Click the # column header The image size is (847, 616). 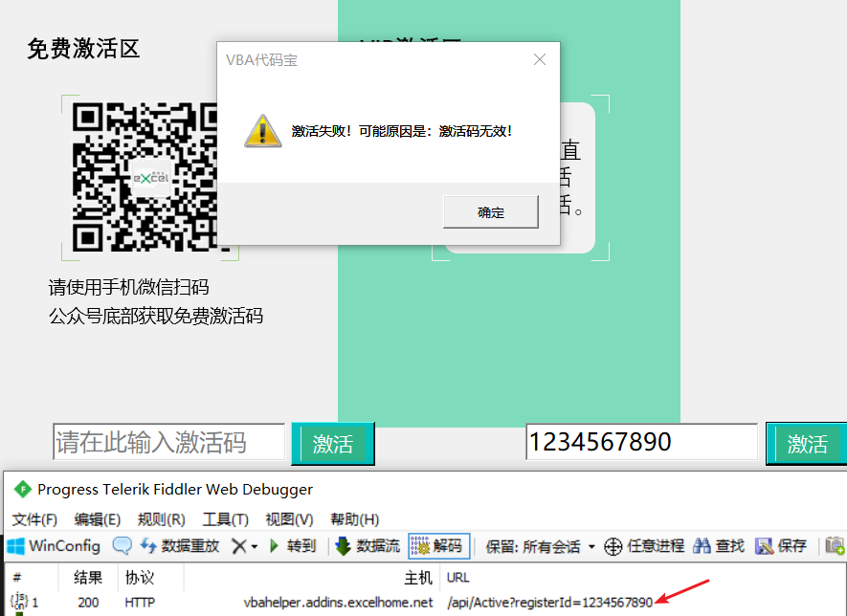(16, 578)
